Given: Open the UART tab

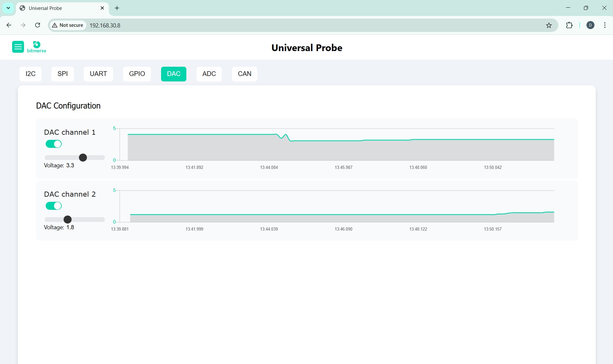Looking at the screenshot, I should click(98, 74).
